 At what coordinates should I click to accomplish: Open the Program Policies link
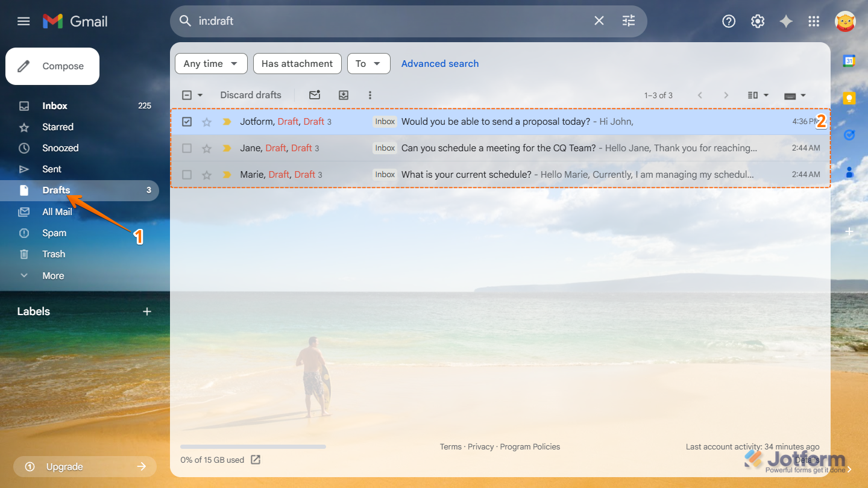coord(530,447)
